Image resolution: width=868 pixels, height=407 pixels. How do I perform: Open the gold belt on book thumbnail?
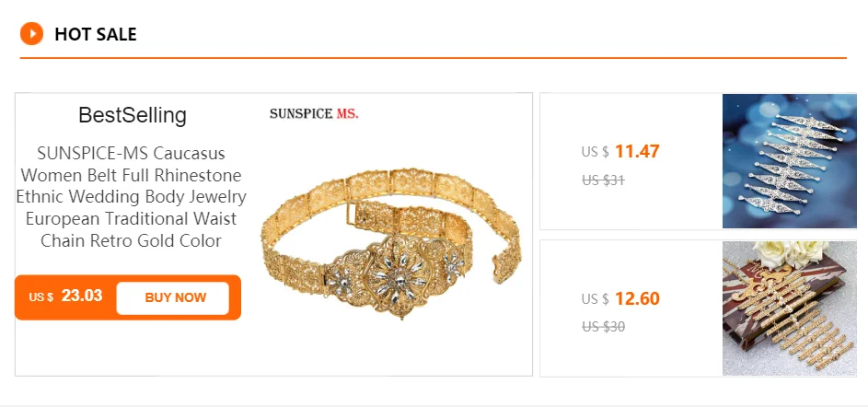pos(789,308)
